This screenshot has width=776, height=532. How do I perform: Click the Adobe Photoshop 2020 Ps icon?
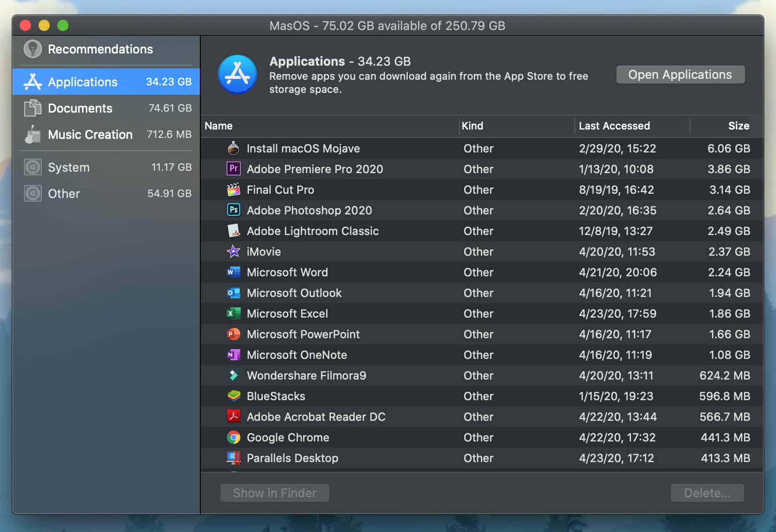[233, 210]
